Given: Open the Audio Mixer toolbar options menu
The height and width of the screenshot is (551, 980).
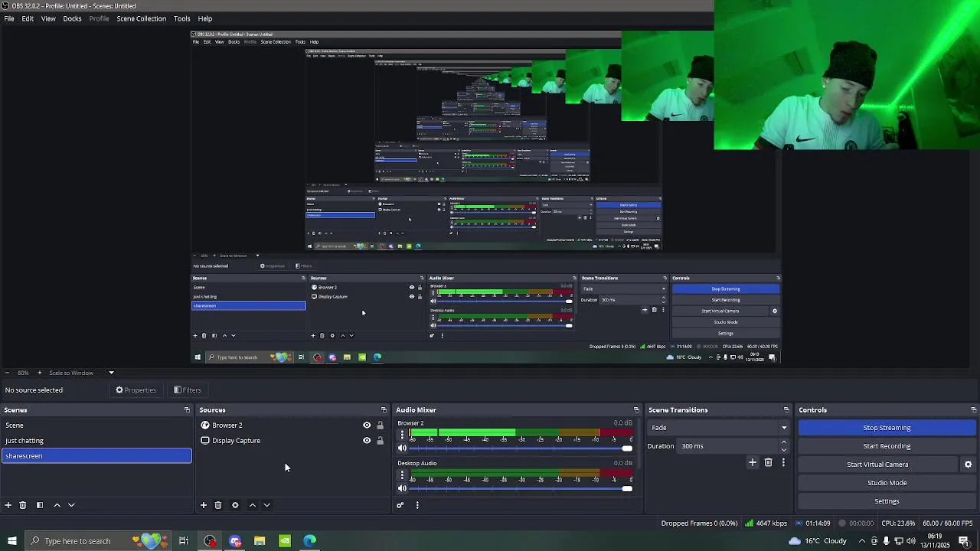Looking at the screenshot, I should pos(417,505).
